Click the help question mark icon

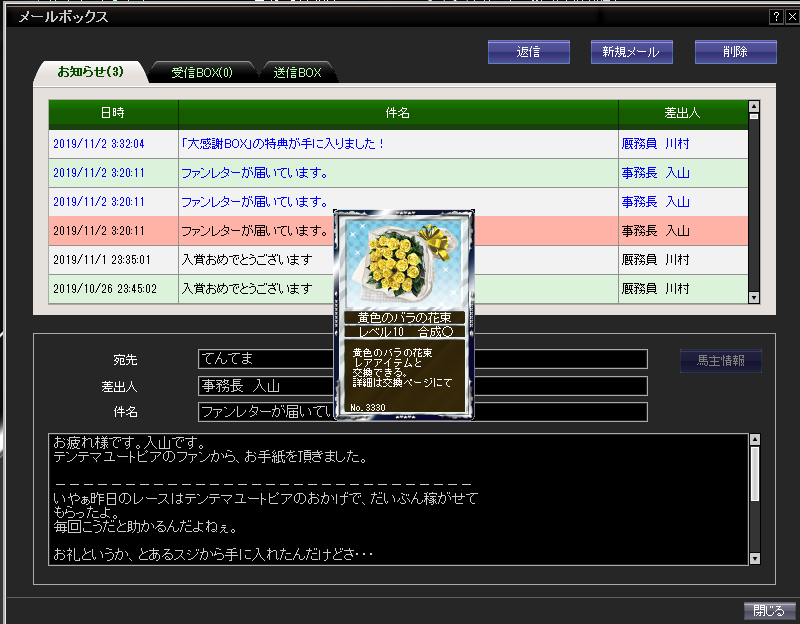pos(776,17)
